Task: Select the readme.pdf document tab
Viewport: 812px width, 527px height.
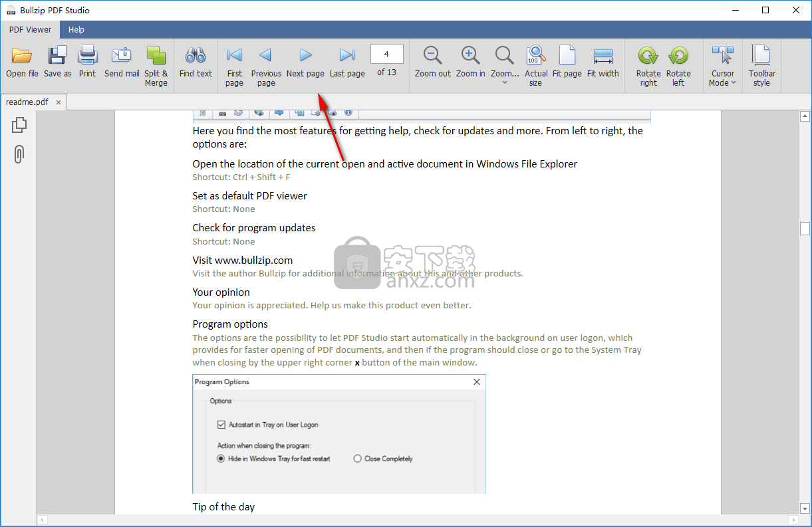Action: tap(27, 102)
